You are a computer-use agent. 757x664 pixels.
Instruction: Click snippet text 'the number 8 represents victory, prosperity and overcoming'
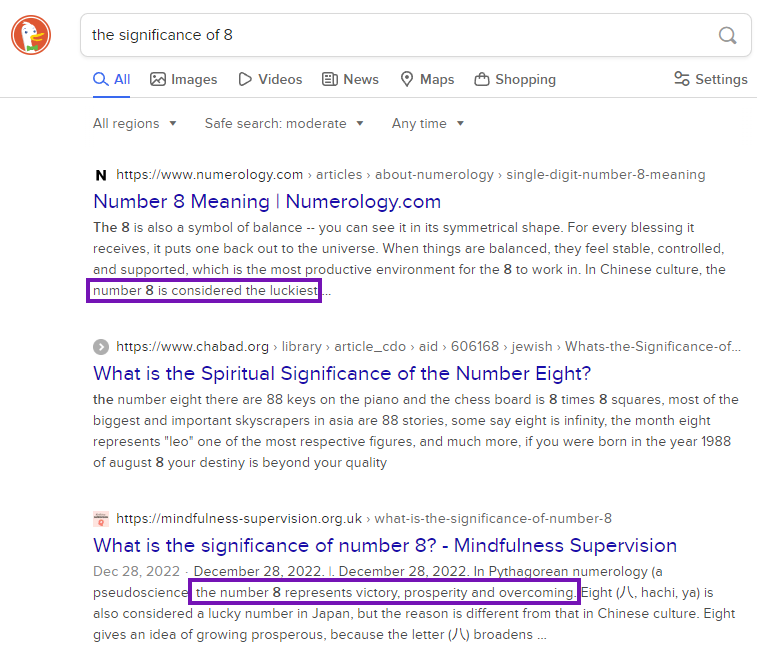(x=384, y=592)
